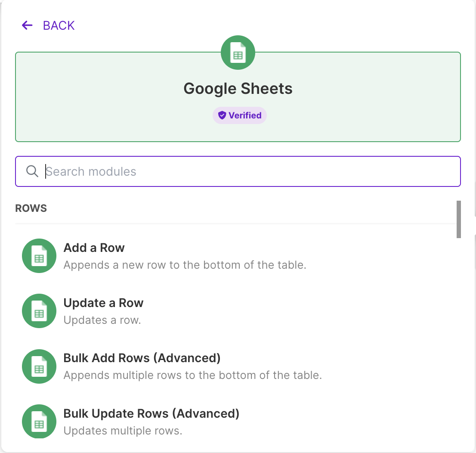Click the back arrow icon
Image resolution: width=476 pixels, height=453 pixels.
pos(27,25)
